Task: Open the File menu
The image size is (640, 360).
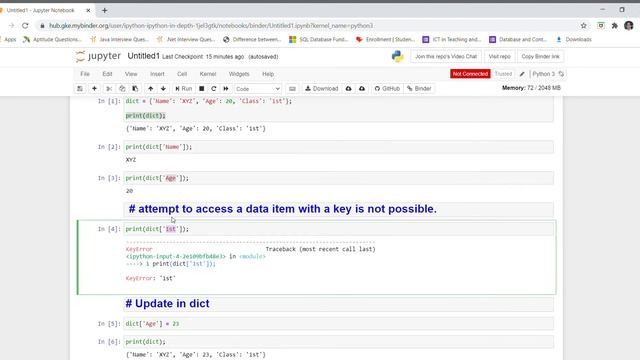Action: coord(85,74)
